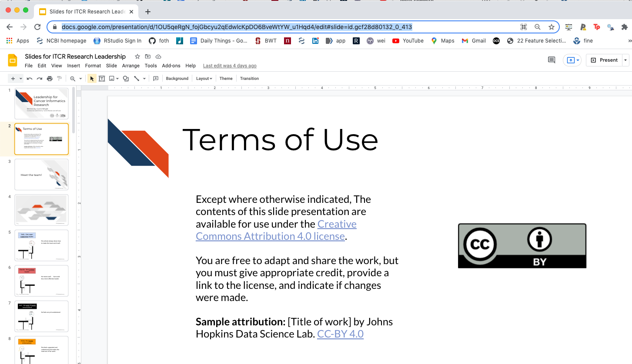Select slide 4 thumbnail with hexagons
The width and height of the screenshot is (632, 364).
41,210
